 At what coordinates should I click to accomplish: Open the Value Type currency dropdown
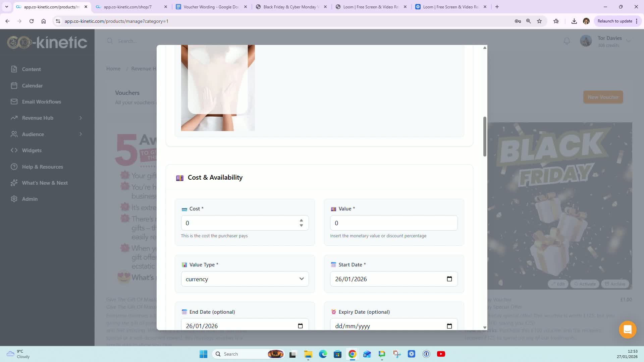pyautogui.click(x=245, y=279)
